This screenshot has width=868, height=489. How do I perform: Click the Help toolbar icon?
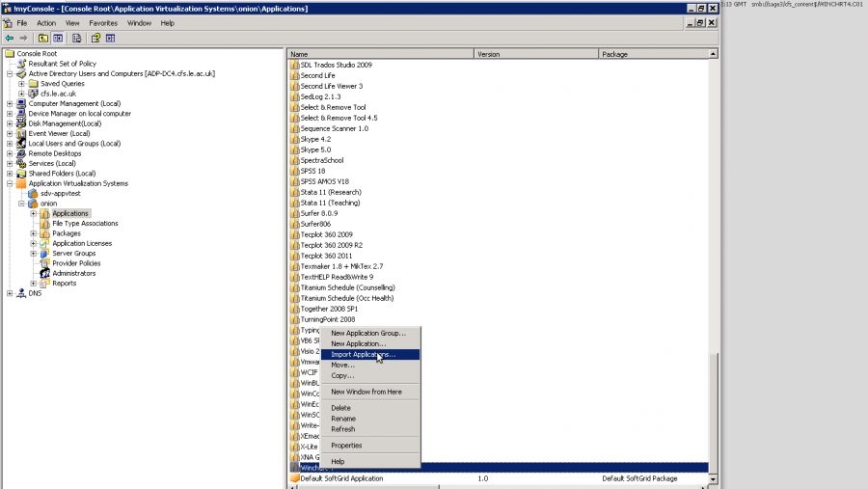(x=95, y=39)
